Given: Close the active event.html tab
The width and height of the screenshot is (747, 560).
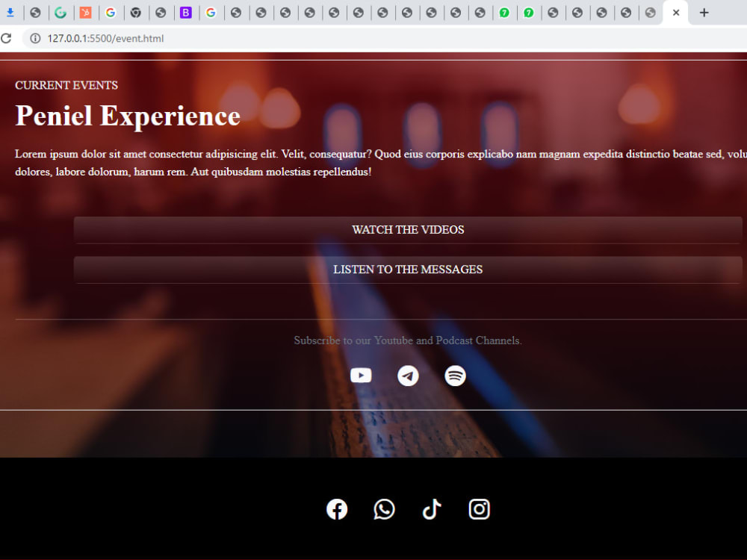Looking at the screenshot, I should pyautogui.click(x=675, y=13).
